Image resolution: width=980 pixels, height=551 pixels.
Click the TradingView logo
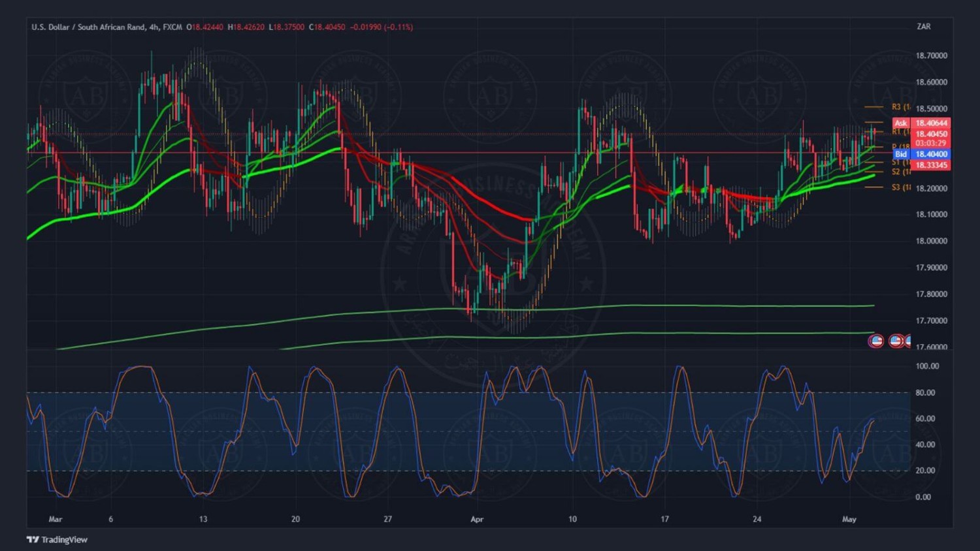coord(57,539)
